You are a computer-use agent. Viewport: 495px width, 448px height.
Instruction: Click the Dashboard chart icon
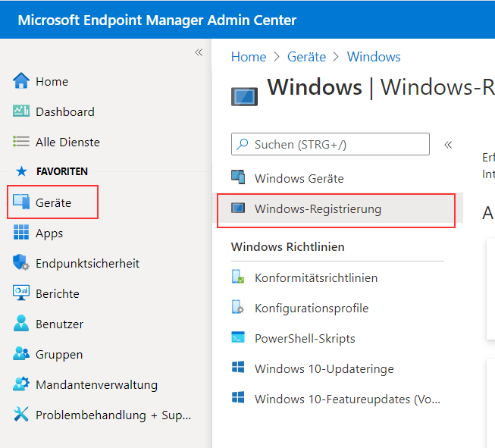tap(21, 111)
